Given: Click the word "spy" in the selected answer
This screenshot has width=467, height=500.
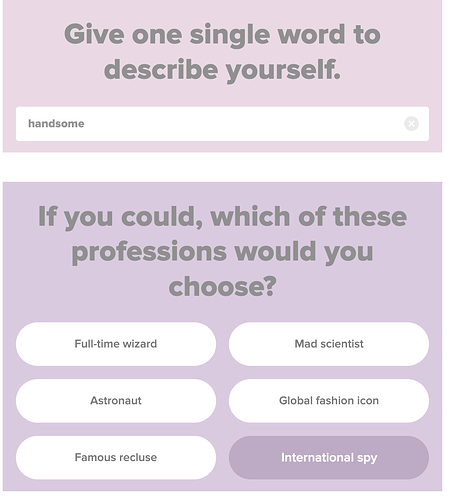Looking at the screenshot, I should tap(367, 458).
